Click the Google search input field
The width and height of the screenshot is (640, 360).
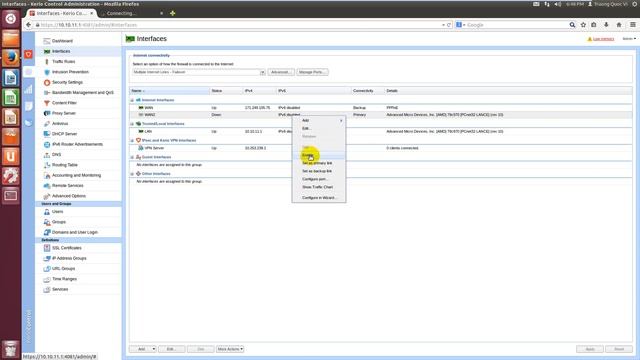pos(517,25)
